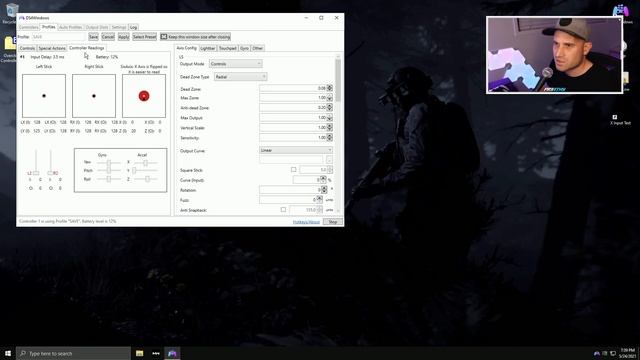The image size is (640, 360).
Task: Click the Profile name text field
Action: (x=59, y=37)
